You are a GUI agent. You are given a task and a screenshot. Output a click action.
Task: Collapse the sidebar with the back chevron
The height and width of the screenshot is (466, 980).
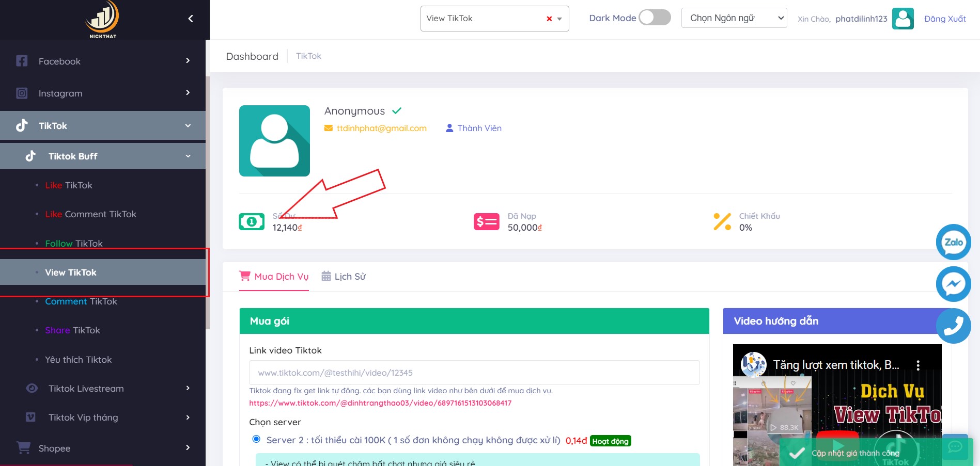tap(191, 19)
